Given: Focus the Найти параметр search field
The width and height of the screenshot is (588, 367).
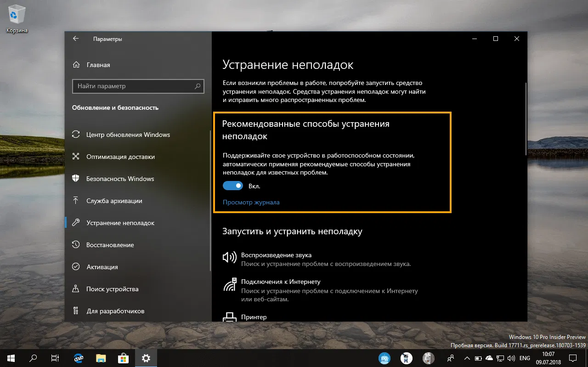Looking at the screenshot, I should pos(138,86).
